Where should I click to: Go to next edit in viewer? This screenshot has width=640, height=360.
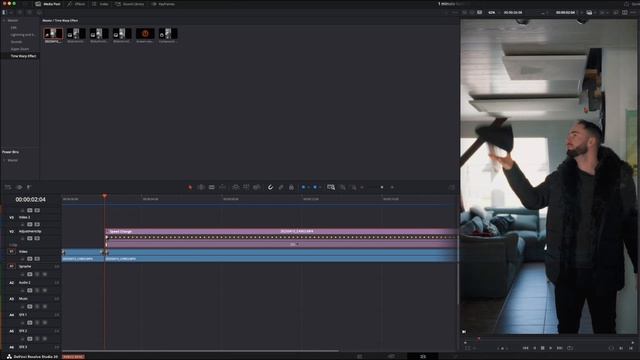pos(507,348)
